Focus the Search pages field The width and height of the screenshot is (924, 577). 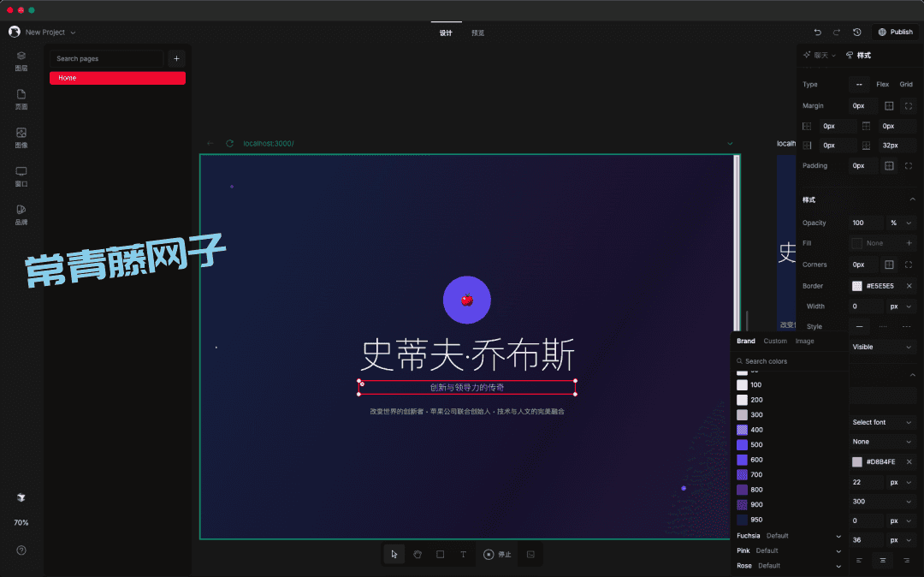click(106, 58)
